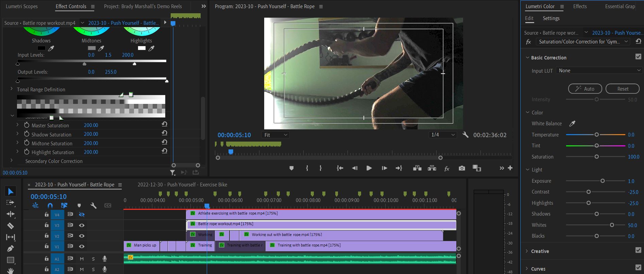Open the Input LUT dropdown
Screen dimensions: 644x274
coord(599,71)
